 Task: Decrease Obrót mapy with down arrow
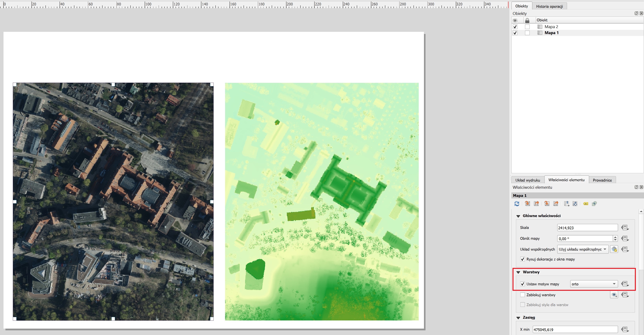point(615,240)
